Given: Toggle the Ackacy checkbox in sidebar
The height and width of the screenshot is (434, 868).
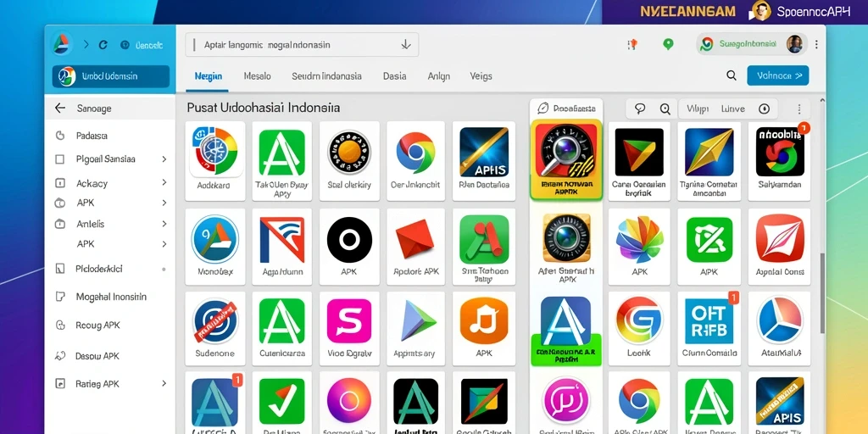Looking at the screenshot, I should (60, 183).
